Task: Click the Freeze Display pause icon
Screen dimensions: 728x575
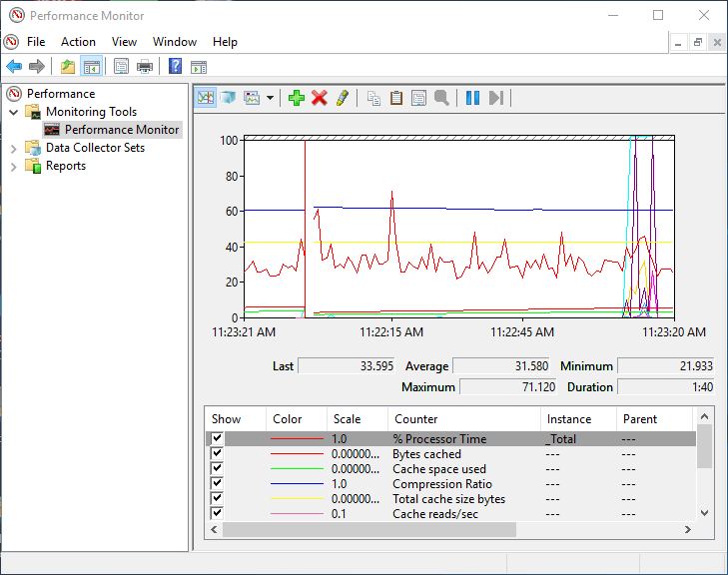Action: pos(472,97)
